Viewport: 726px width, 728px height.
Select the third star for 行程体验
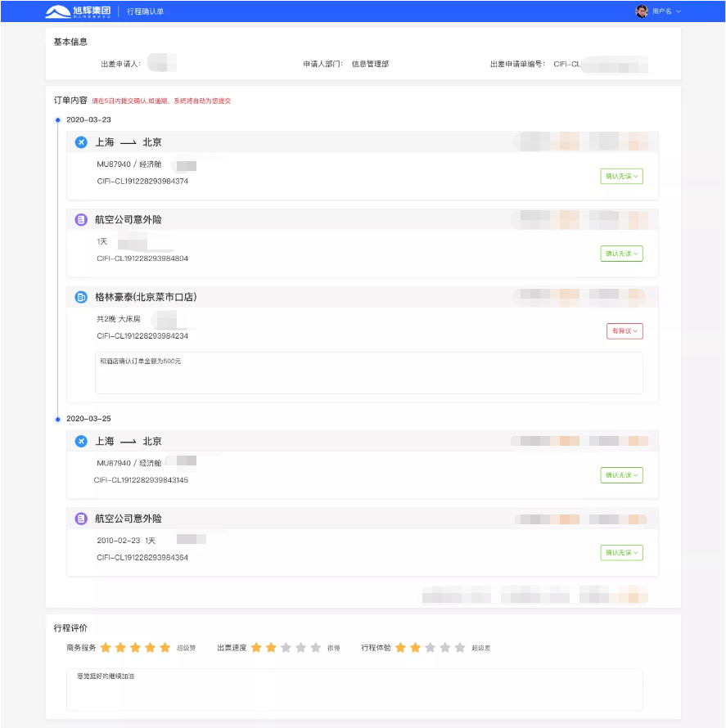pos(430,648)
